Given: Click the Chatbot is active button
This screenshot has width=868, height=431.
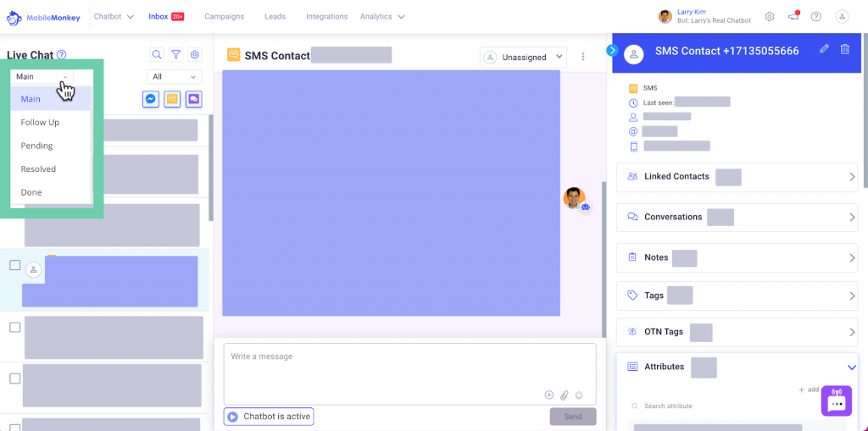Looking at the screenshot, I should coord(269,417).
